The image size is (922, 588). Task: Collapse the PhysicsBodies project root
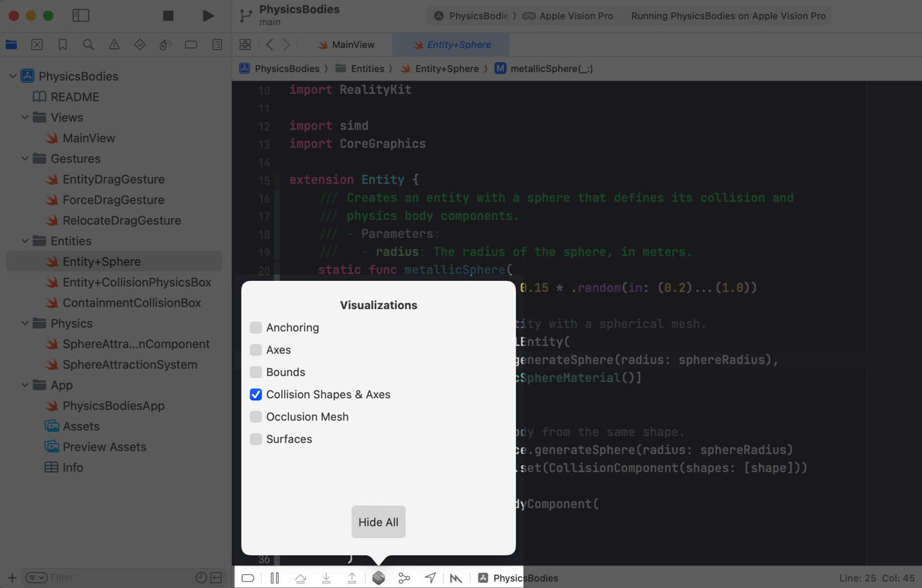pos(13,76)
